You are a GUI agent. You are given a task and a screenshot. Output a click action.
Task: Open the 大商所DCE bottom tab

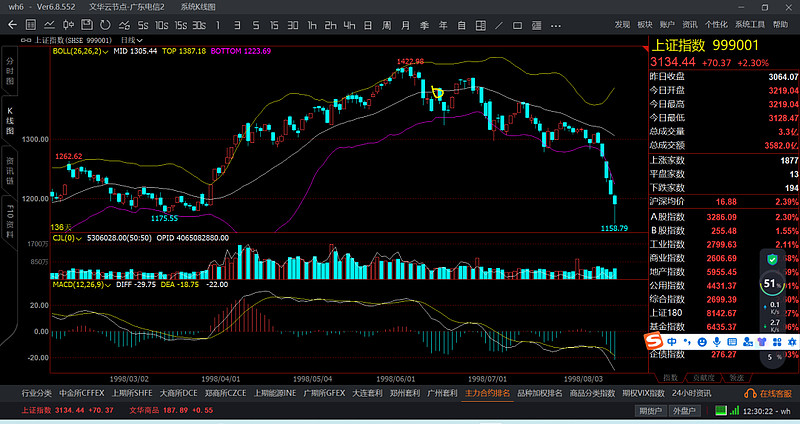(x=179, y=393)
